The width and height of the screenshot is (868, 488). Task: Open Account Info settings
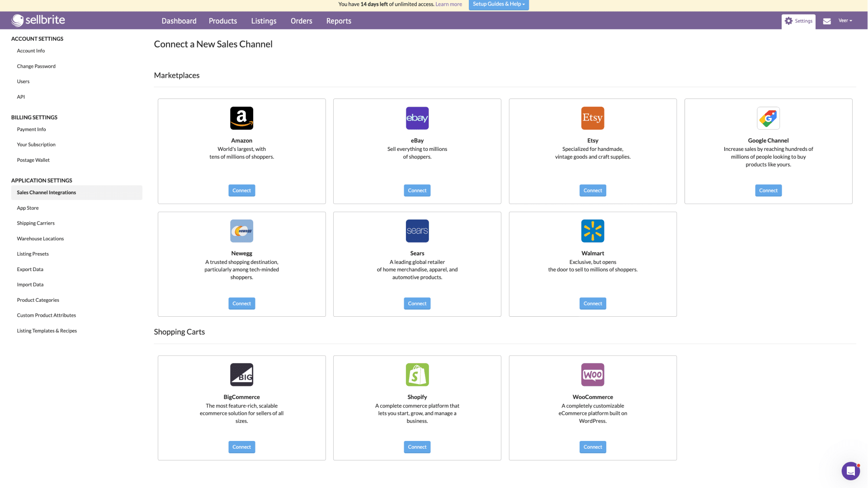tap(31, 51)
